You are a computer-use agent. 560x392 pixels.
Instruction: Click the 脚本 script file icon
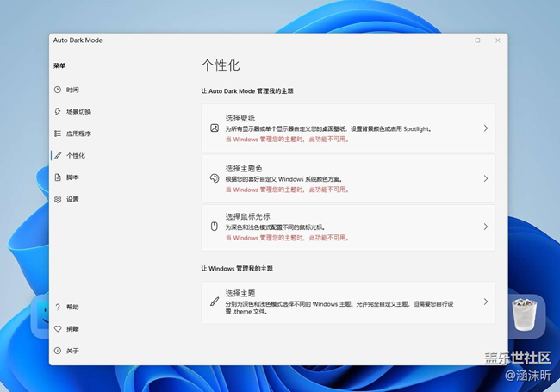[58, 177]
